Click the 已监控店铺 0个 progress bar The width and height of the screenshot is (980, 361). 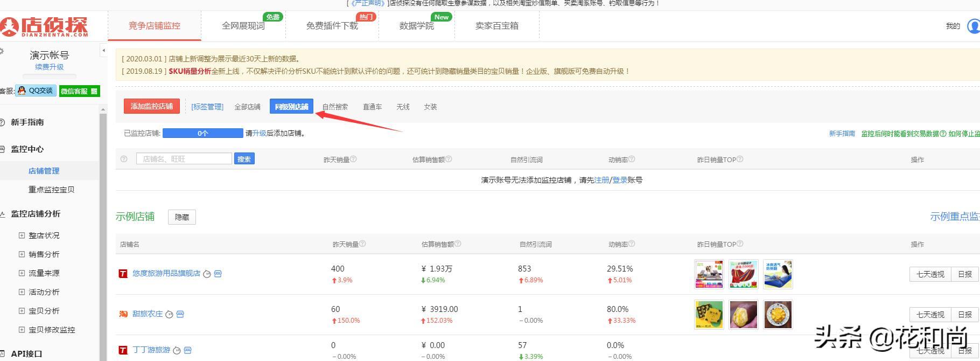(203, 133)
